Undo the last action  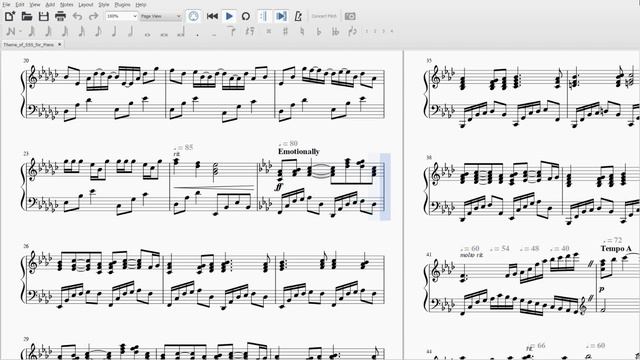77,16
